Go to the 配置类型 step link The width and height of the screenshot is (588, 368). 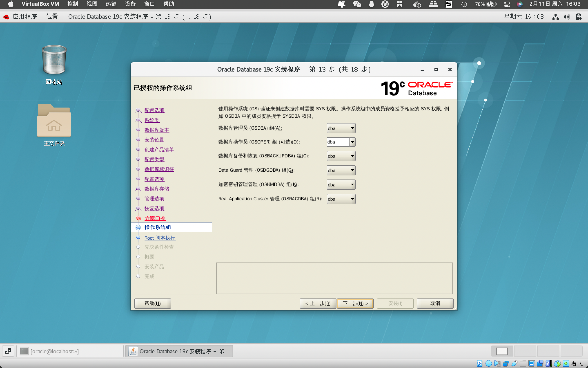154,159
